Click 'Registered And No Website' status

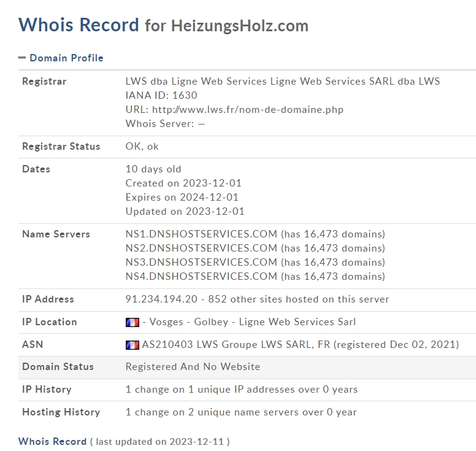pos(193,367)
